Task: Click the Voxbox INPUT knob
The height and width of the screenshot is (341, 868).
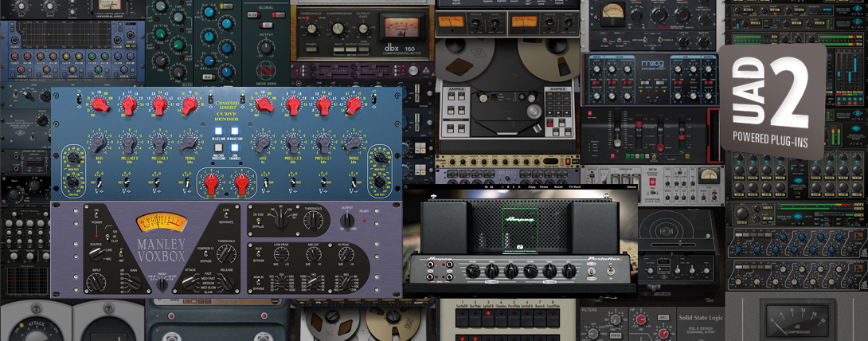Action: coord(96,282)
